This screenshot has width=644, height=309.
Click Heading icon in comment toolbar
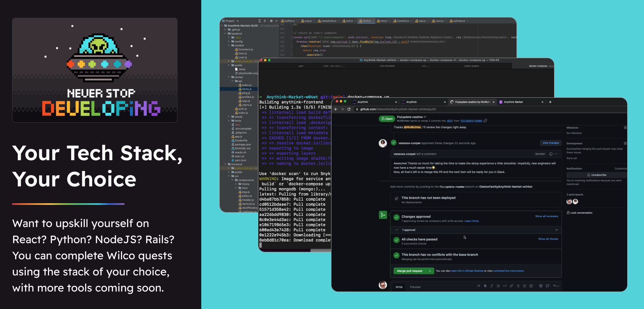[x=479, y=286]
